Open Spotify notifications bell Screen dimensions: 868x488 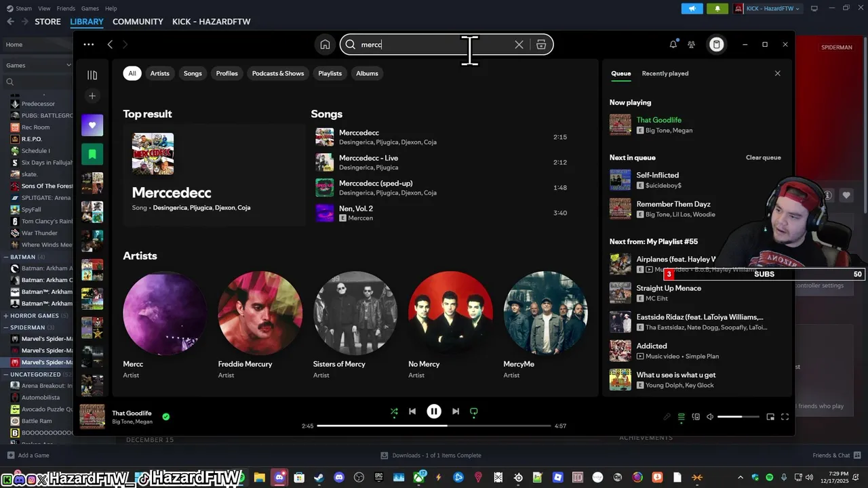(x=673, y=45)
